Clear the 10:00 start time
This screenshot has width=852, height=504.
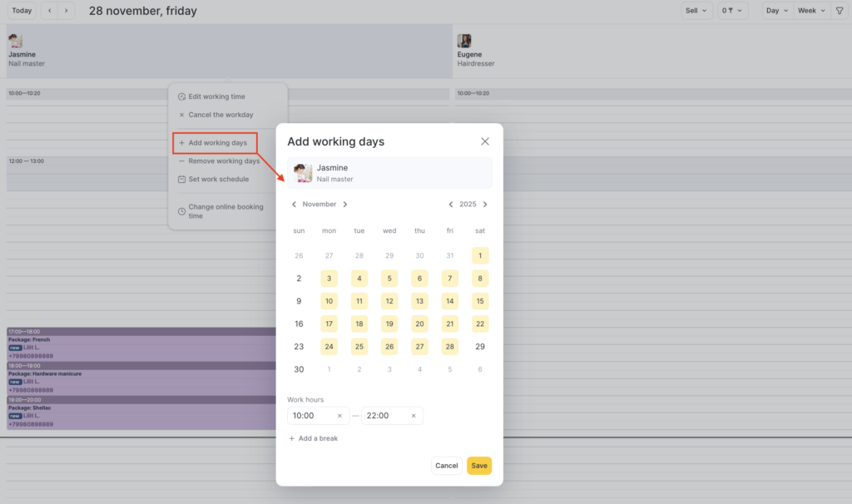(x=339, y=416)
